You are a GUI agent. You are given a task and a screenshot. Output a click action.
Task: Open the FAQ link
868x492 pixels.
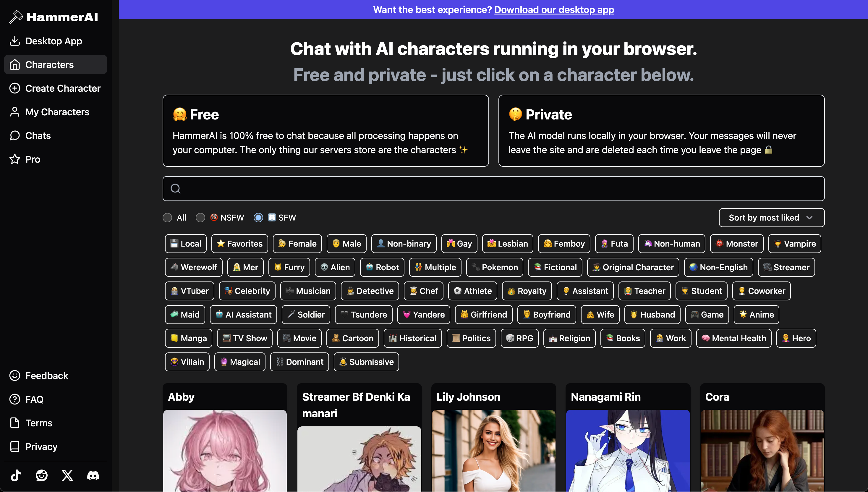tap(55, 399)
